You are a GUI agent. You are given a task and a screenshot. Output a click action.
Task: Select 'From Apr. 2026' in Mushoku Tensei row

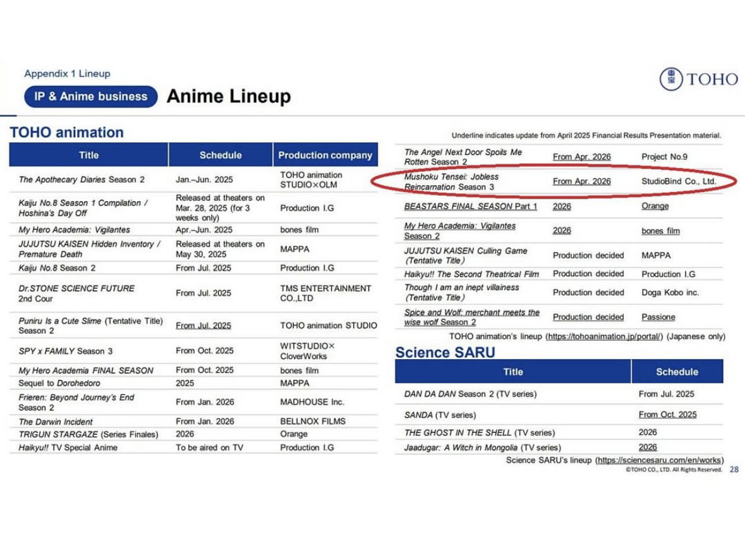(581, 181)
